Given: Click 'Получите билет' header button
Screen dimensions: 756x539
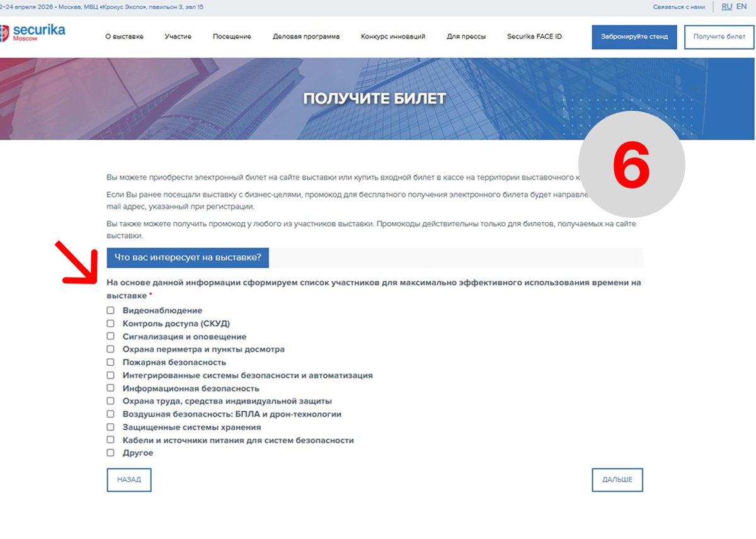Looking at the screenshot, I should [719, 37].
